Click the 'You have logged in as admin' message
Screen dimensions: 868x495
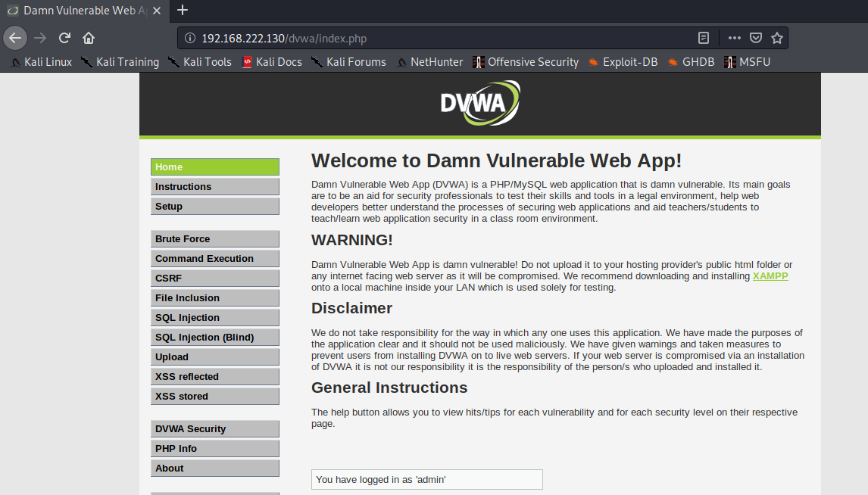click(x=426, y=480)
